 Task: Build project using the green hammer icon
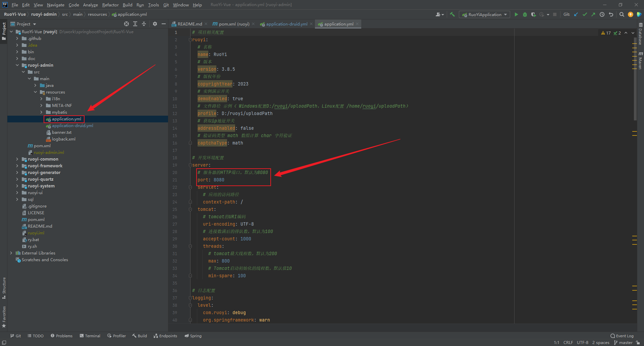click(452, 14)
